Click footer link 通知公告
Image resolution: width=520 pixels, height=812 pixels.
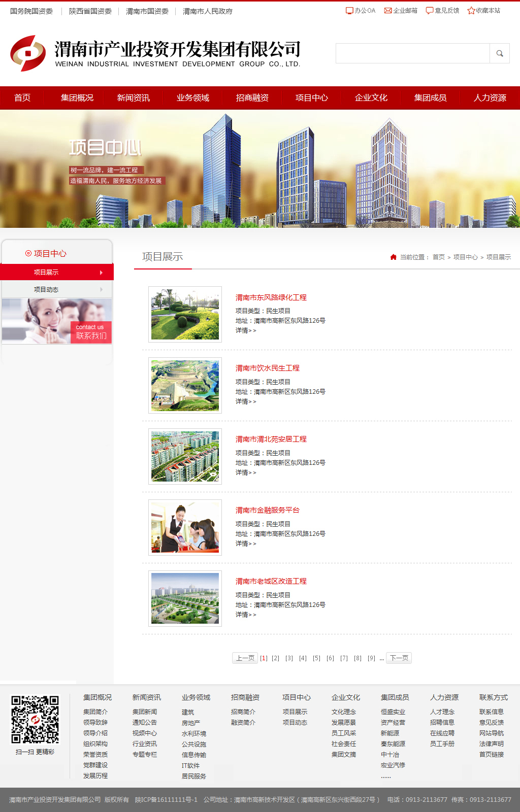pos(145,723)
